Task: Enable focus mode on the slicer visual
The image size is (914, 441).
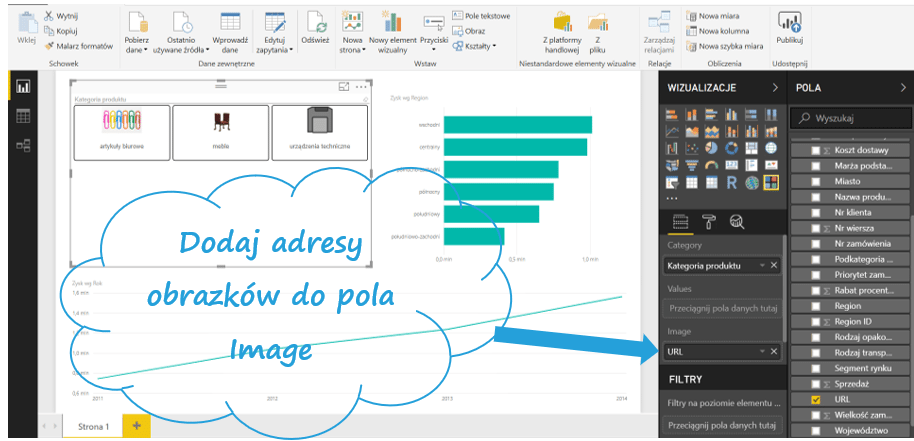Action: (x=344, y=88)
